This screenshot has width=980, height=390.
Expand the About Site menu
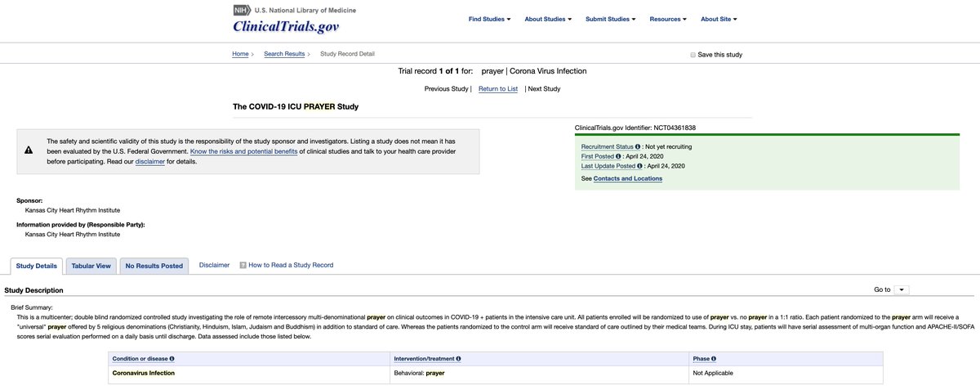click(x=720, y=19)
